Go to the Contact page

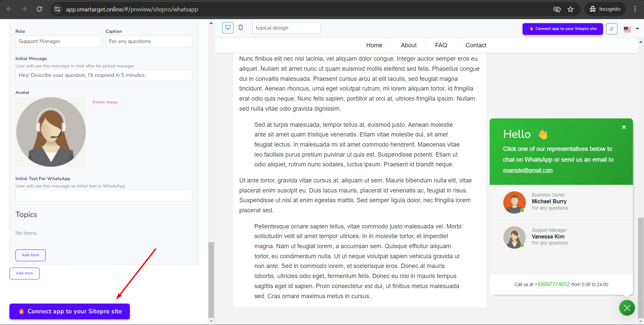[x=476, y=45]
